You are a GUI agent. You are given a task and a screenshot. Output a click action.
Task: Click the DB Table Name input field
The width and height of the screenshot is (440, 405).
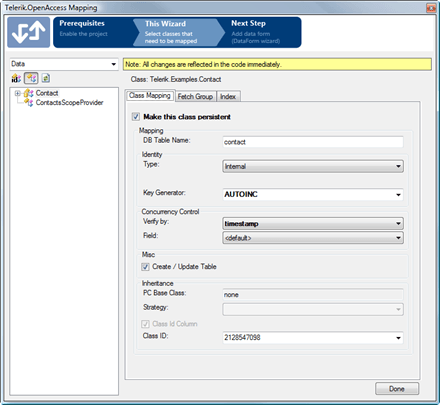pyautogui.click(x=313, y=142)
